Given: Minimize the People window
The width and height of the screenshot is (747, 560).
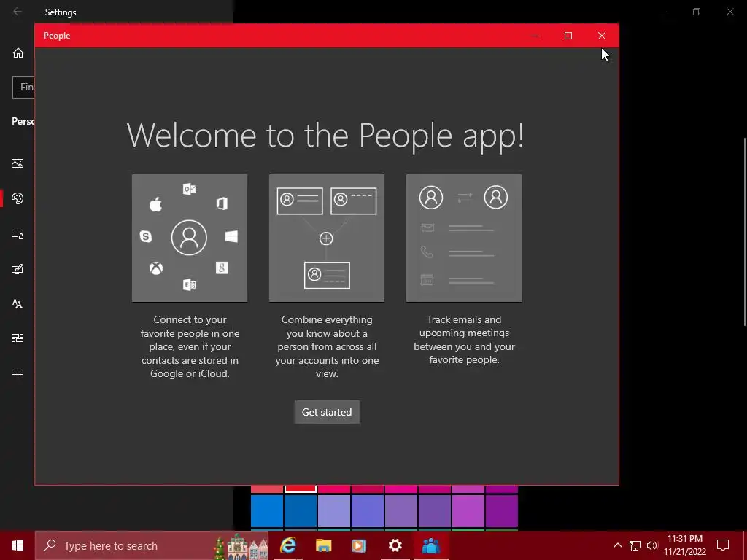Looking at the screenshot, I should pos(535,36).
